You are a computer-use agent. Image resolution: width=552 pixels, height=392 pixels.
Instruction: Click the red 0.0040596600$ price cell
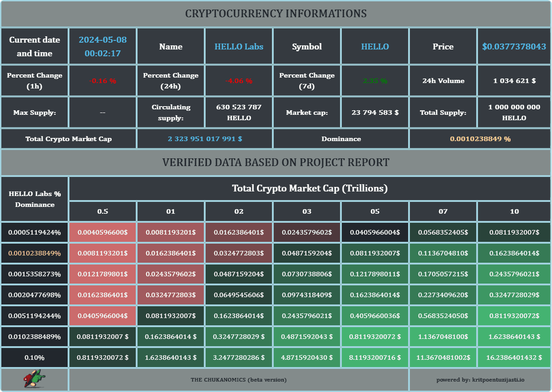[x=103, y=232]
